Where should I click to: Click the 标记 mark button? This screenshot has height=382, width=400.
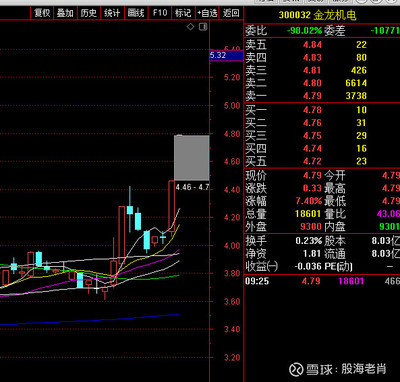click(183, 13)
